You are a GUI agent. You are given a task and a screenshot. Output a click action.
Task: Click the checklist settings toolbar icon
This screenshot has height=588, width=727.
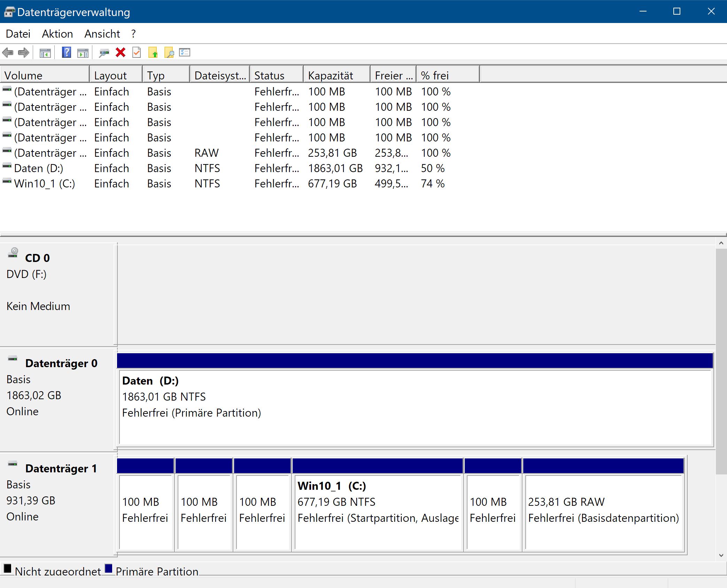click(184, 53)
